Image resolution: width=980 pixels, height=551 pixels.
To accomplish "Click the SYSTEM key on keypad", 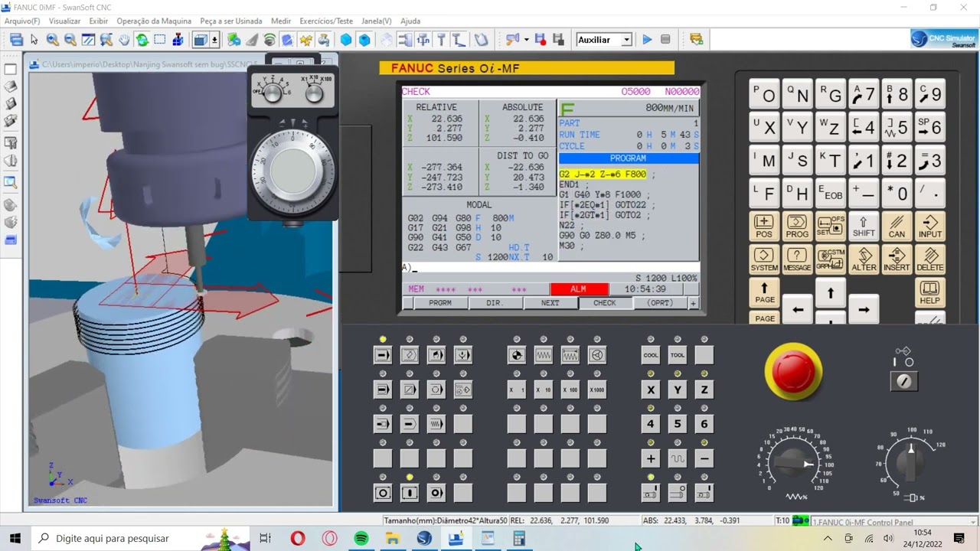I will (x=764, y=260).
